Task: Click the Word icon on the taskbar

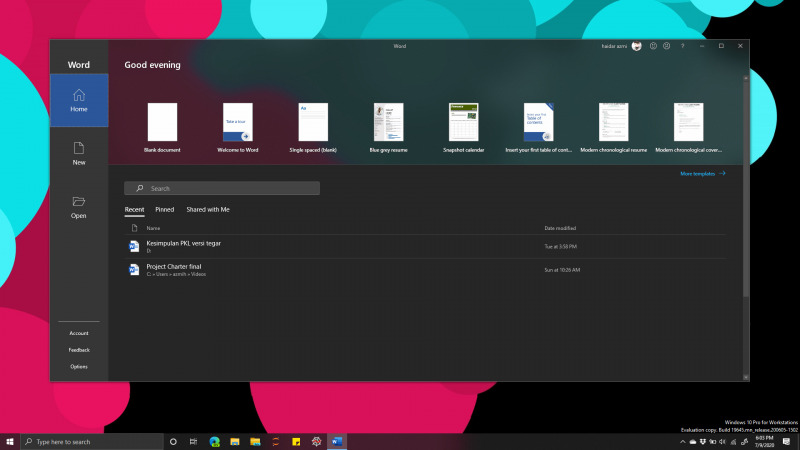Action: pos(337,441)
